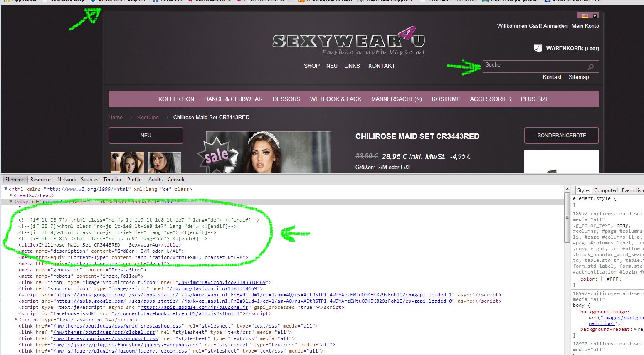
Task: Open the KOLLEKTION category
Action: (176, 99)
